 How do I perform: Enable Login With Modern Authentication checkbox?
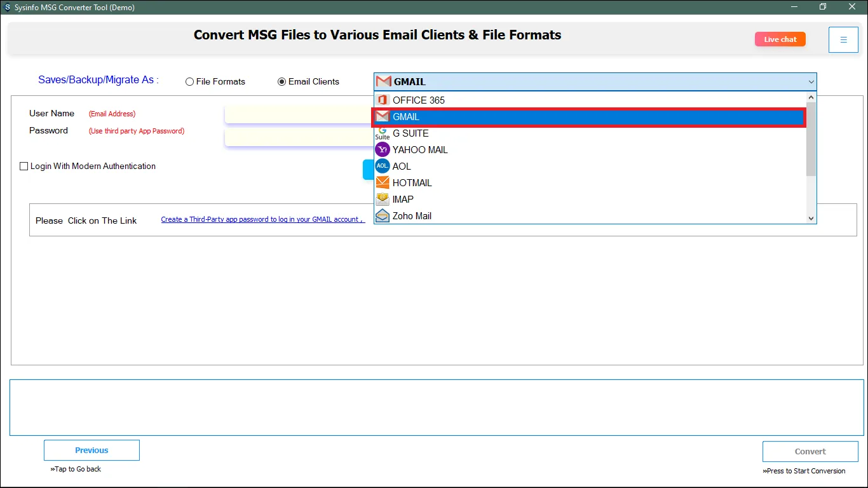pos(24,166)
